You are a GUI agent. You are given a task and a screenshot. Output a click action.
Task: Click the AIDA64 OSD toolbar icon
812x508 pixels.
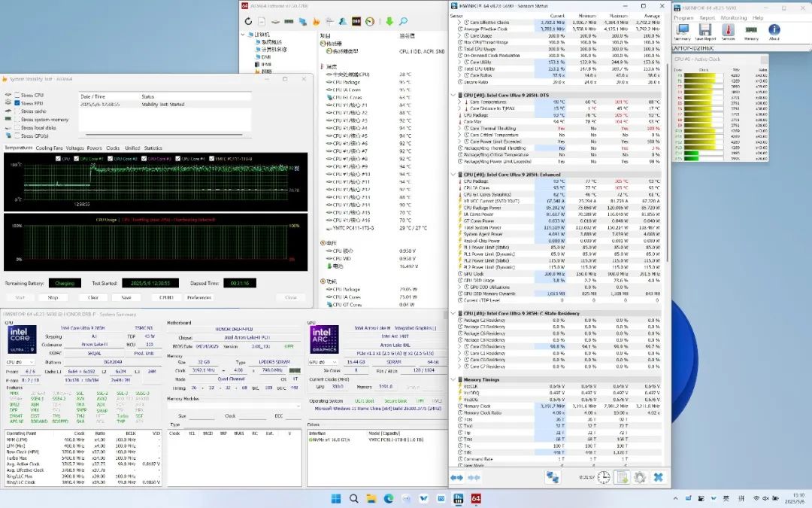point(356,21)
